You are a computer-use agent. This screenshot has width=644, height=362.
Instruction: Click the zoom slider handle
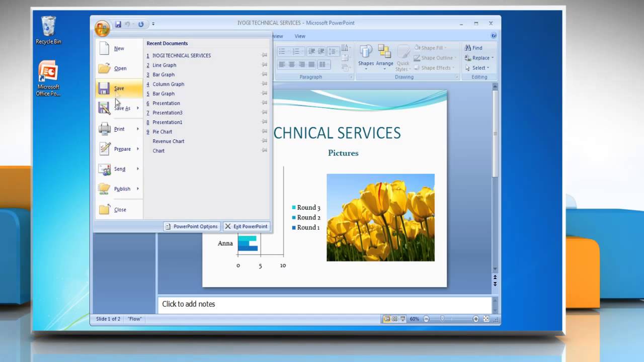point(442,319)
